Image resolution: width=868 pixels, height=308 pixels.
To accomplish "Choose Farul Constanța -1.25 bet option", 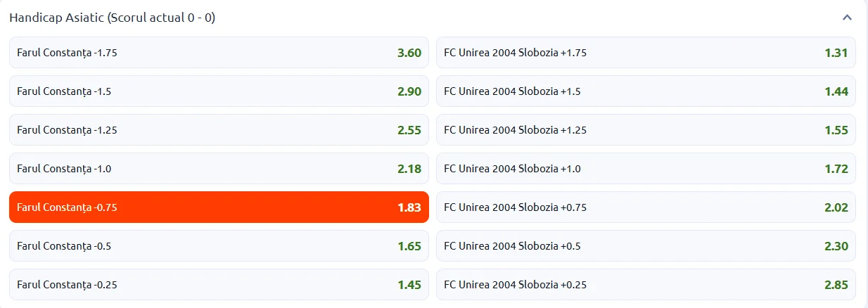I will click(x=219, y=130).
